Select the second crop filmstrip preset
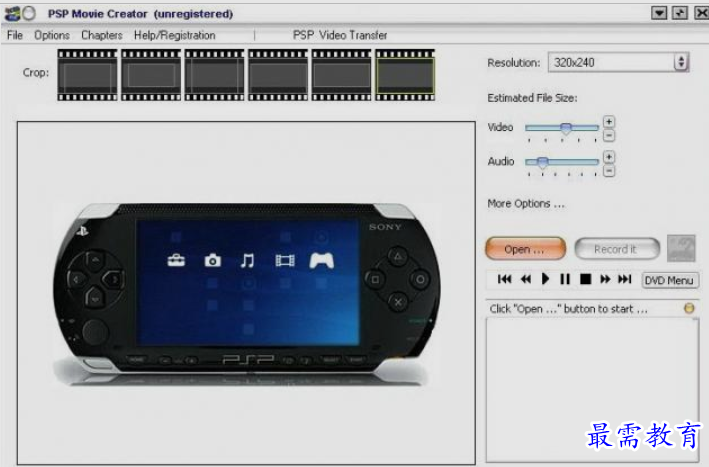709x467 pixels. pyautogui.click(x=151, y=75)
